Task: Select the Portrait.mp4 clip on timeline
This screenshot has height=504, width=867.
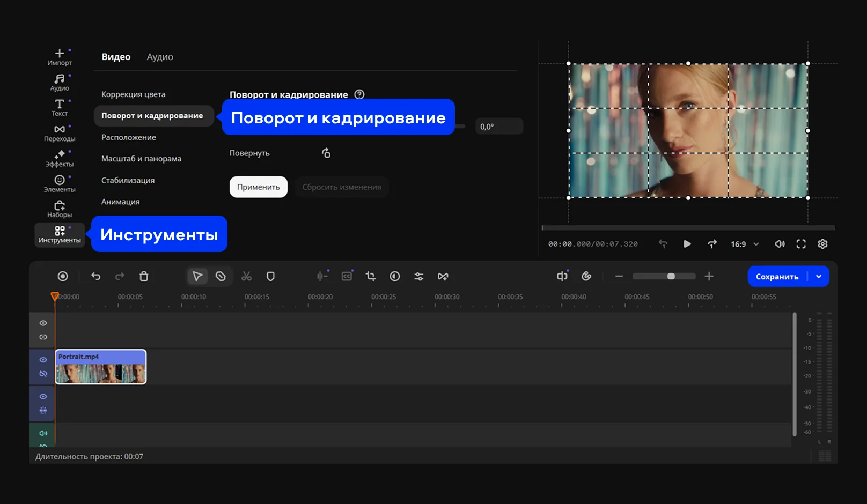Action: click(x=101, y=367)
